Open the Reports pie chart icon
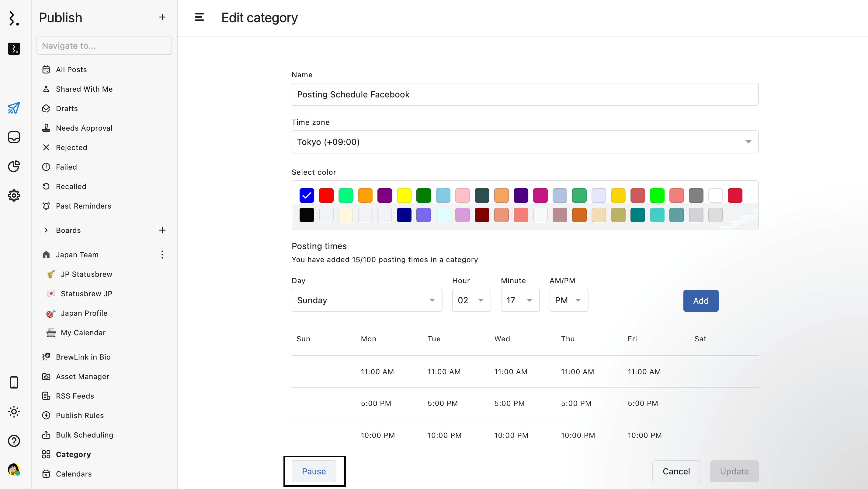 click(14, 166)
